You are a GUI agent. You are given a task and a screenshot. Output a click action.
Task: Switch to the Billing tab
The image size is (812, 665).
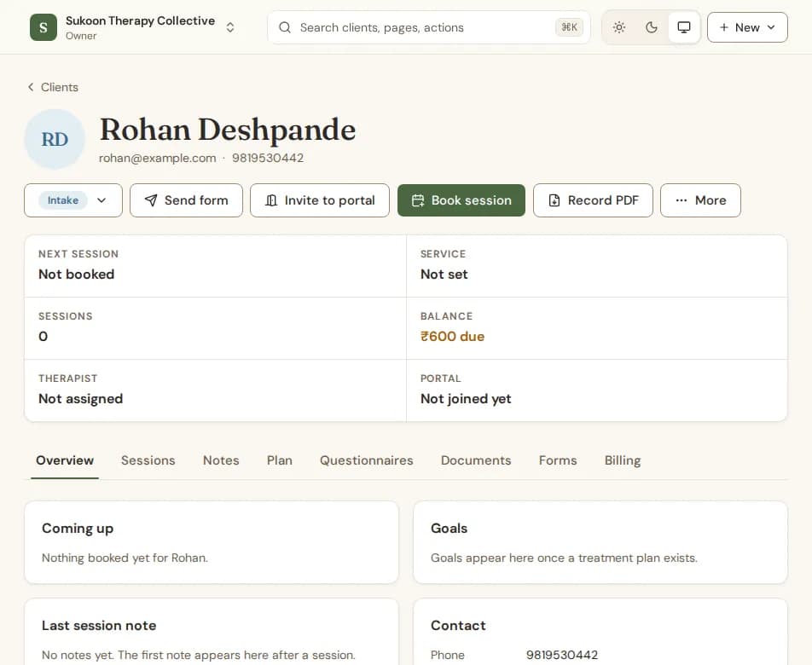[623, 460]
